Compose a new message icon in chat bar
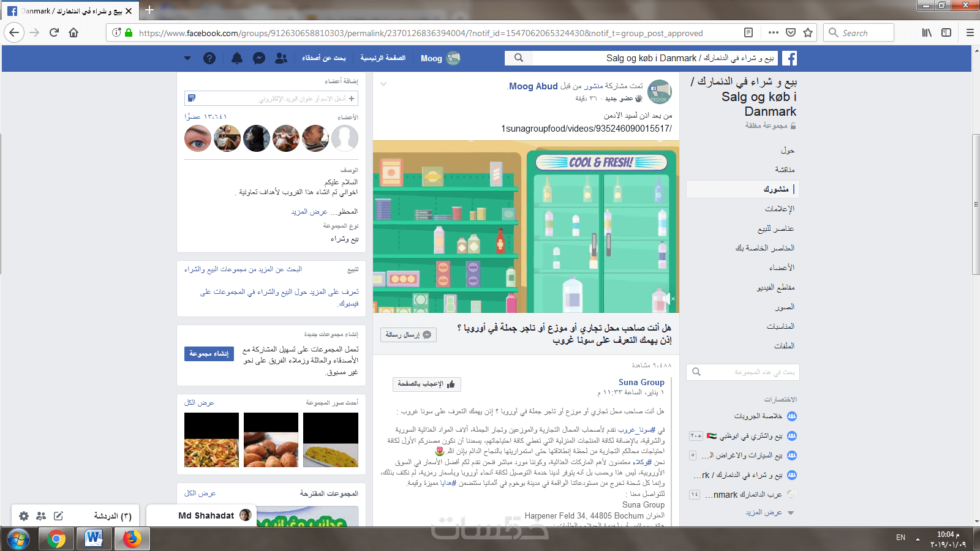 click(58, 516)
